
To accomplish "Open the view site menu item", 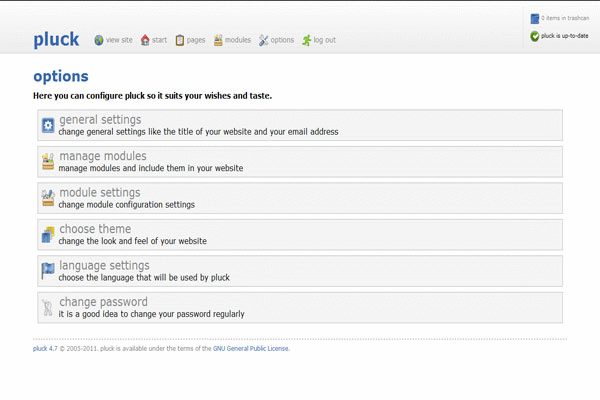I will (x=113, y=40).
